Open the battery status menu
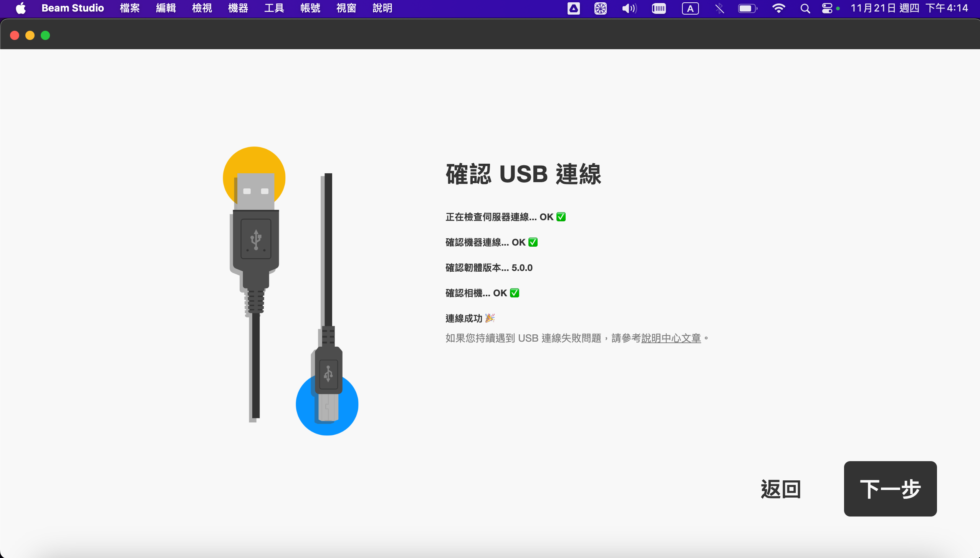Image resolution: width=980 pixels, height=558 pixels. tap(748, 8)
